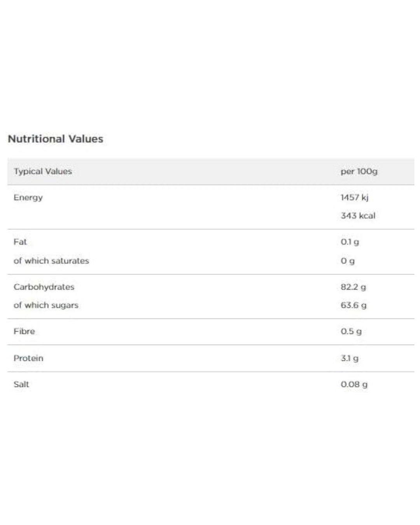Click the 'of which saturates' label
Viewport: 420px width, 525px height.
pos(51,261)
